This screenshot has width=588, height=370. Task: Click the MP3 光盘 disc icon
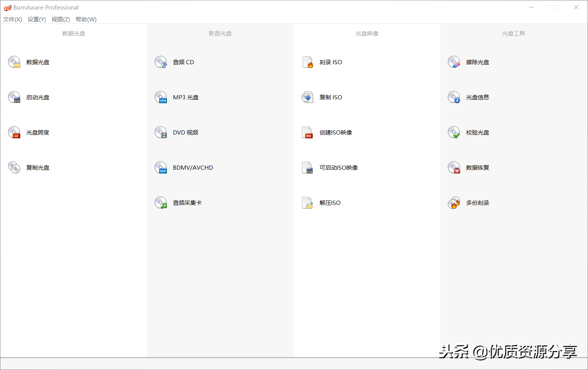[161, 97]
